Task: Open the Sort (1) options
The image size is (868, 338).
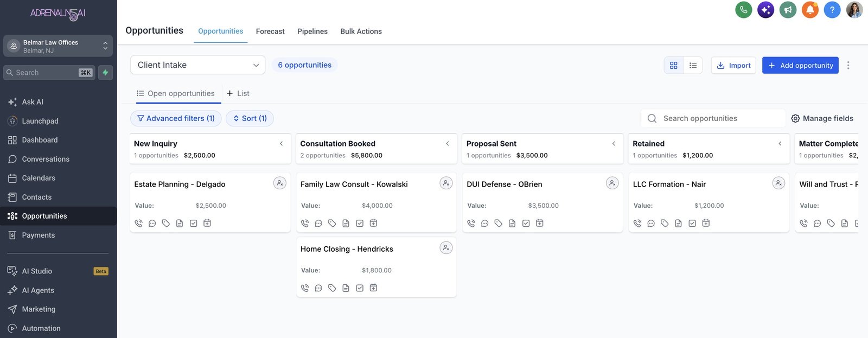Action: 250,118
